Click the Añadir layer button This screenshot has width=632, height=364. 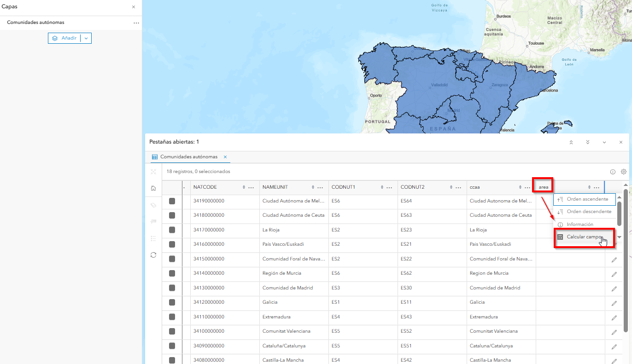(64, 38)
